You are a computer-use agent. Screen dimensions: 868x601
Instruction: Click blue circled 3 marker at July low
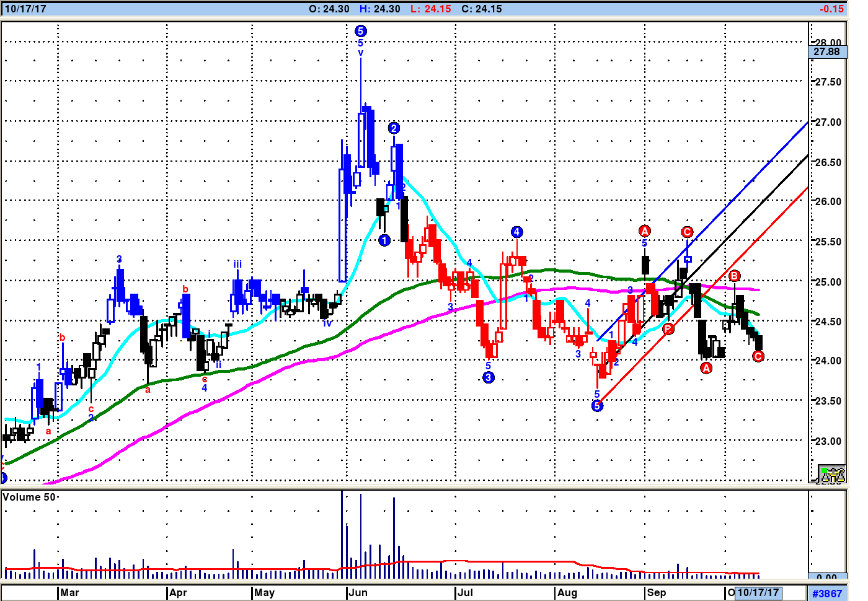489,377
